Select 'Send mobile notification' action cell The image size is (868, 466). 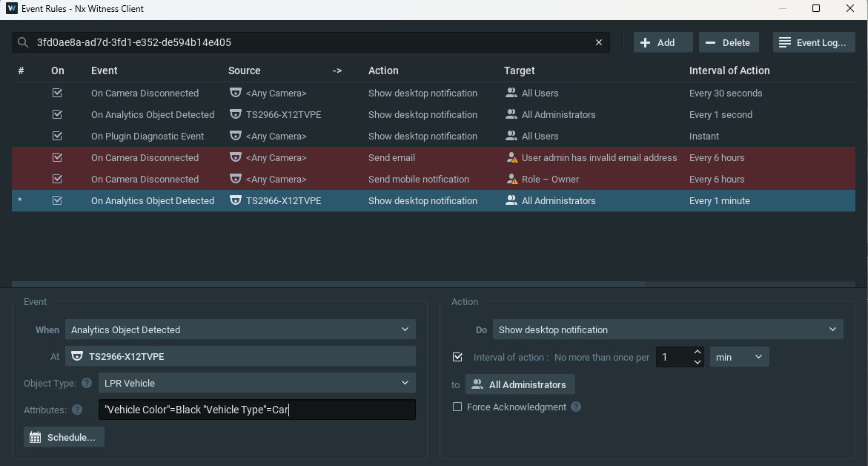click(419, 180)
